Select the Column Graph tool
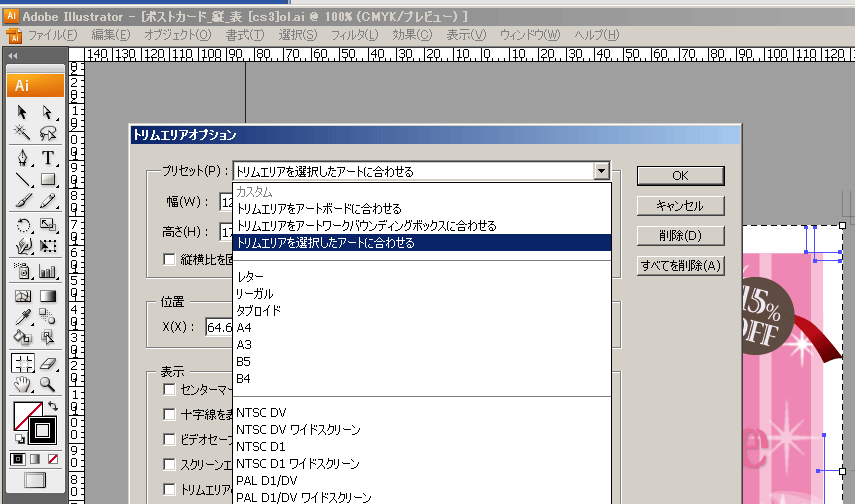 [x=48, y=271]
